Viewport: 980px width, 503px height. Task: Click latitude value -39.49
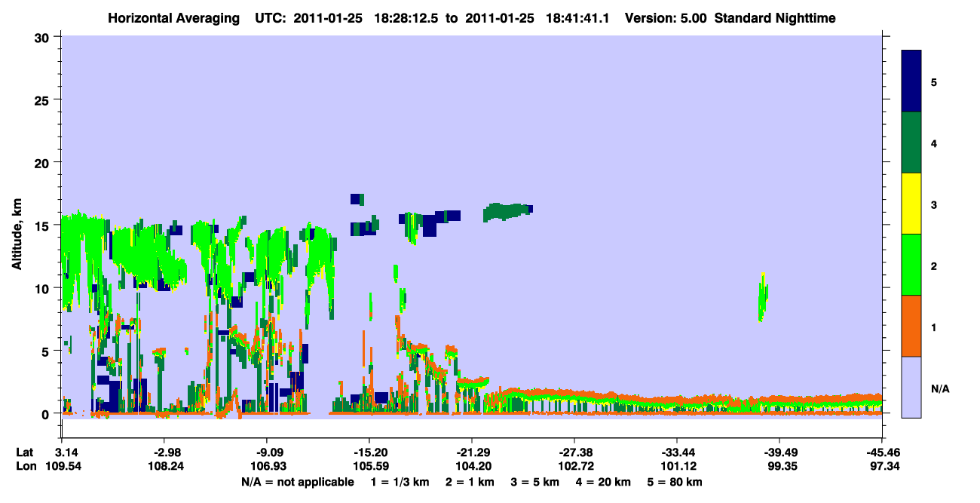[x=779, y=452]
